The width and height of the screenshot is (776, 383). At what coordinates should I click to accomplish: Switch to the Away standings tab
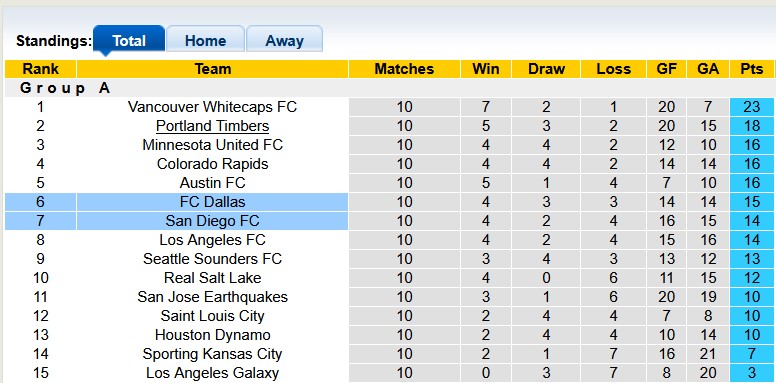[x=284, y=39]
